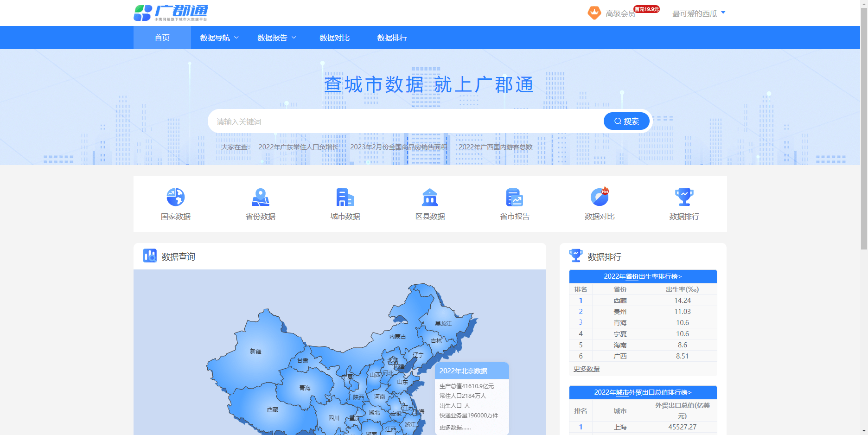Screen dimensions: 868x435
Task: Click the 数据对比 hot compass icon
Action: pos(600,197)
